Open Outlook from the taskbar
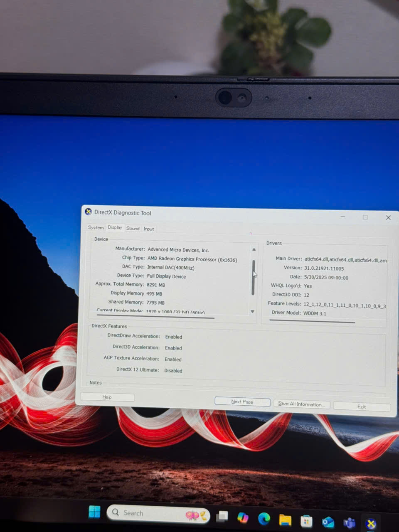 click(328, 522)
